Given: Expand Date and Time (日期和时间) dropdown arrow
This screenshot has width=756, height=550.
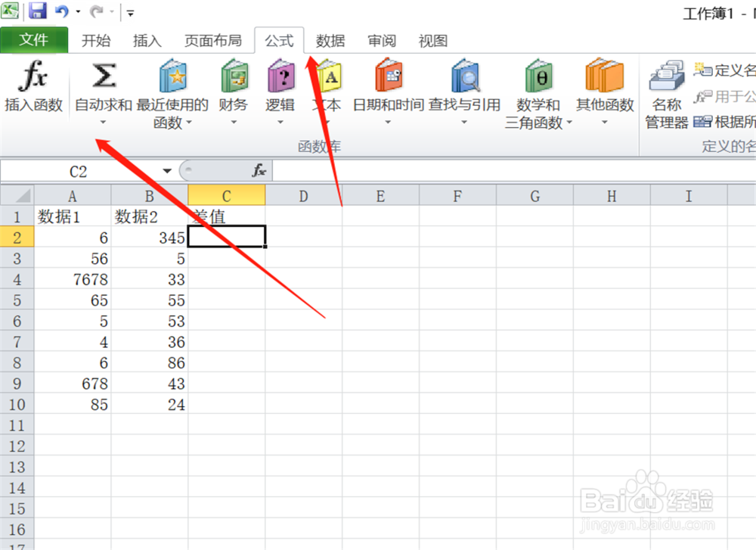Looking at the screenshot, I should pos(388,123).
